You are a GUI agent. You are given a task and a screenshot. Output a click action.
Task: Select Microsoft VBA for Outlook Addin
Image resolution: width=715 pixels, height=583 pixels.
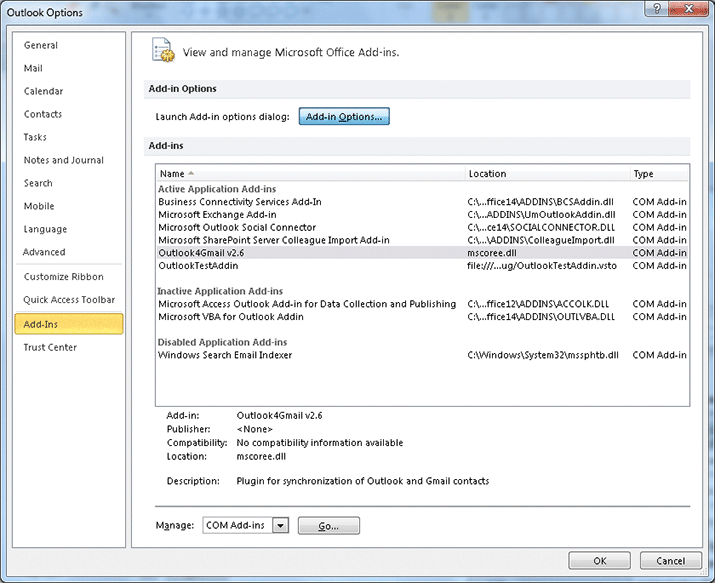422,317
